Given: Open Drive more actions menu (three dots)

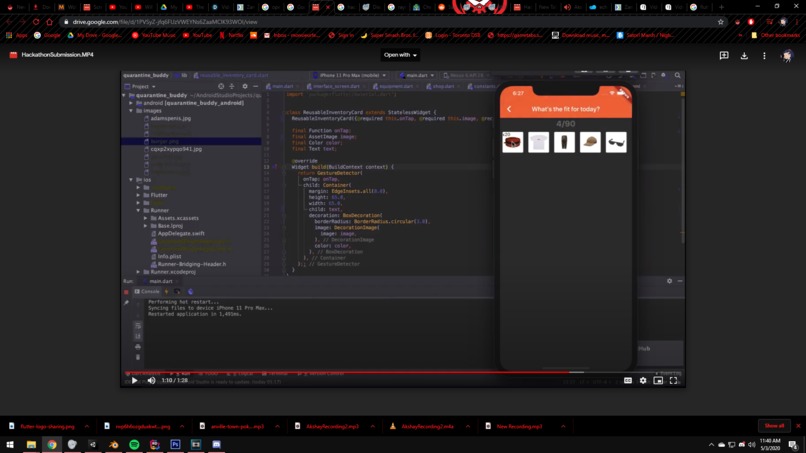Looking at the screenshot, I should pos(764,55).
